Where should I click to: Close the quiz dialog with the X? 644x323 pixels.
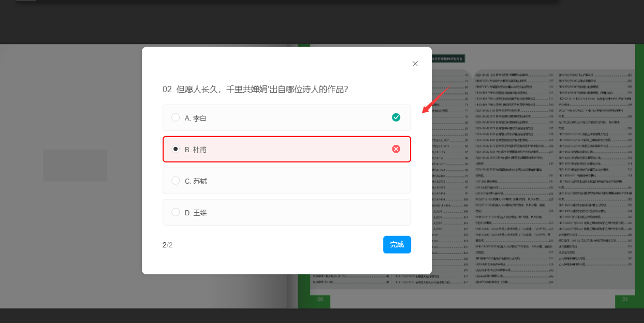415,64
